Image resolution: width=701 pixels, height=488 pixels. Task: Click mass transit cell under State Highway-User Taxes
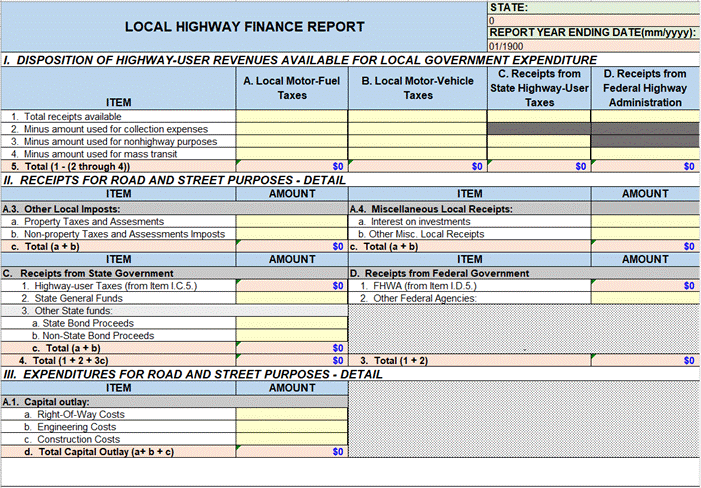point(539,154)
